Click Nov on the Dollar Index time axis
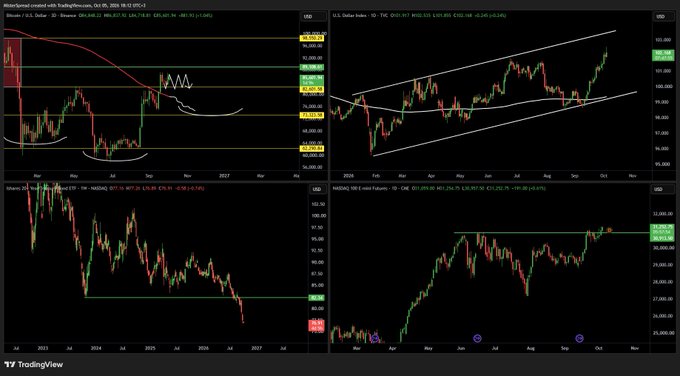The image size is (680, 376). 632,176
